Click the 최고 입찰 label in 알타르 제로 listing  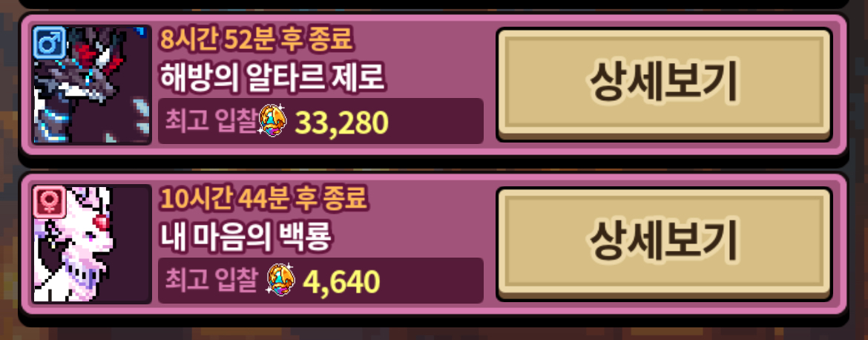[x=211, y=121]
